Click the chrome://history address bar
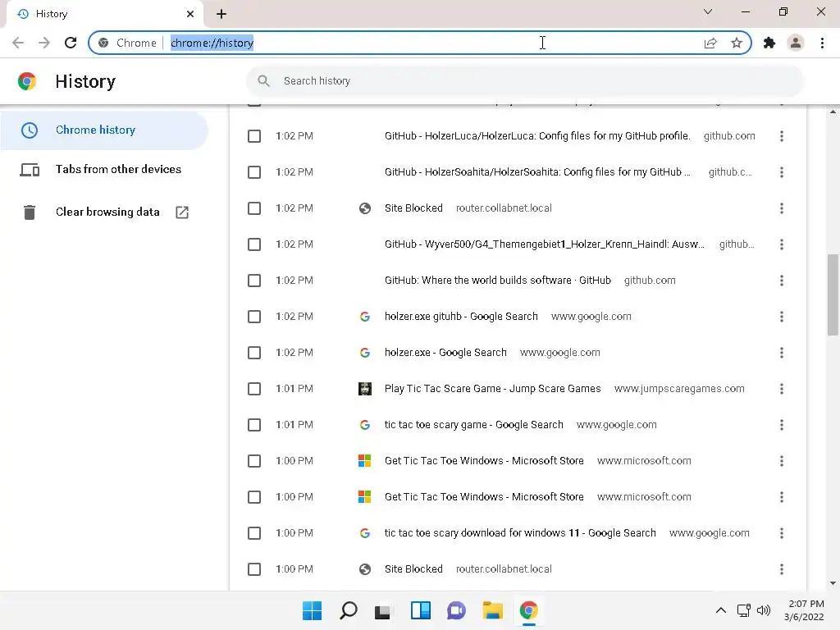The image size is (840, 630). 418,43
